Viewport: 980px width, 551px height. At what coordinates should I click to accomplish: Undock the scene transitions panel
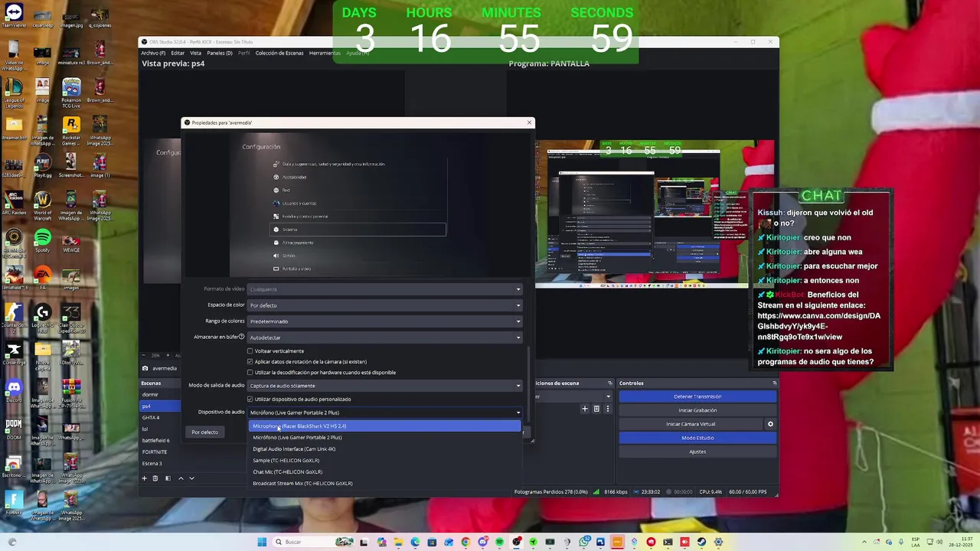(x=610, y=383)
